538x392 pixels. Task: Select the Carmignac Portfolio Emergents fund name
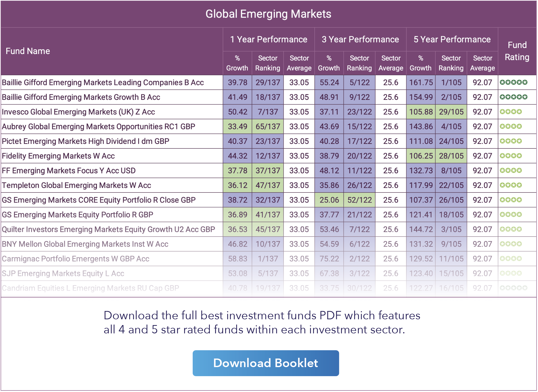point(76,259)
